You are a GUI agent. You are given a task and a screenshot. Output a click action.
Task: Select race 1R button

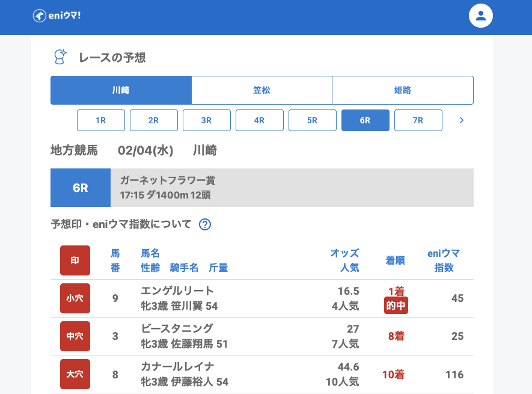point(101,120)
